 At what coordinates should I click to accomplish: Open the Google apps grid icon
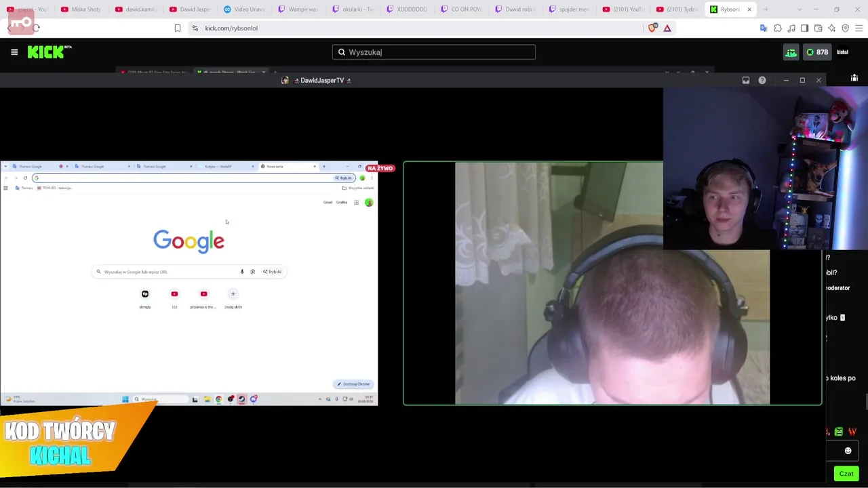coord(356,203)
